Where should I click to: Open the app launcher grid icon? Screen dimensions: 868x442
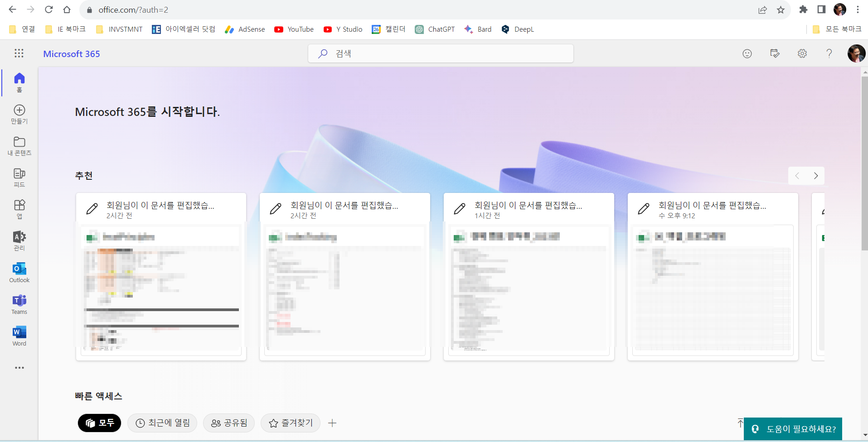coord(19,53)
